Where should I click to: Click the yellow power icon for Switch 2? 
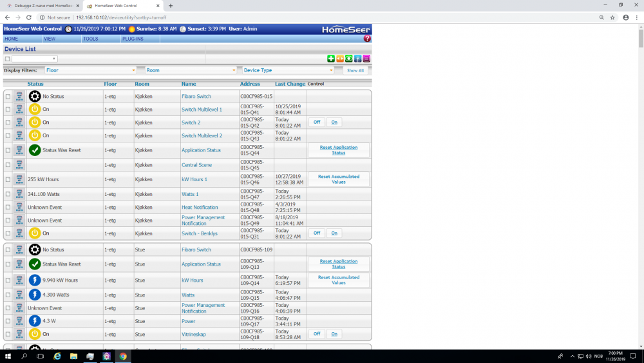click(x=35, y=123)
